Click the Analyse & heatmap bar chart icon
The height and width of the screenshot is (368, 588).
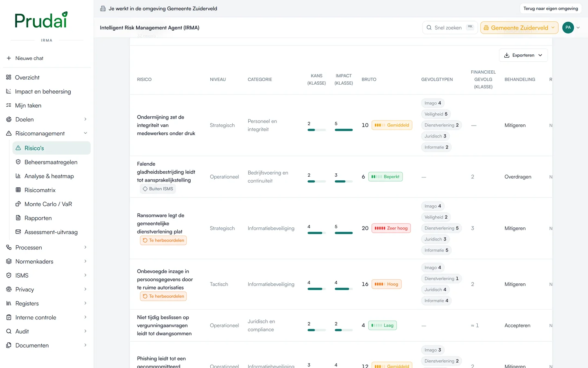pyautogui.click(x=18, y=176)
